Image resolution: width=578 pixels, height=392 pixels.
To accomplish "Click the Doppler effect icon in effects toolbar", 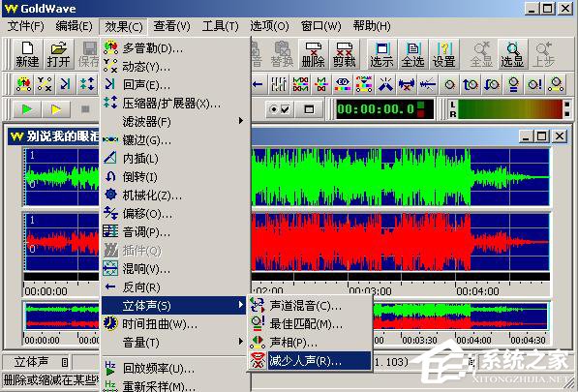I will (x=23, y=84).
